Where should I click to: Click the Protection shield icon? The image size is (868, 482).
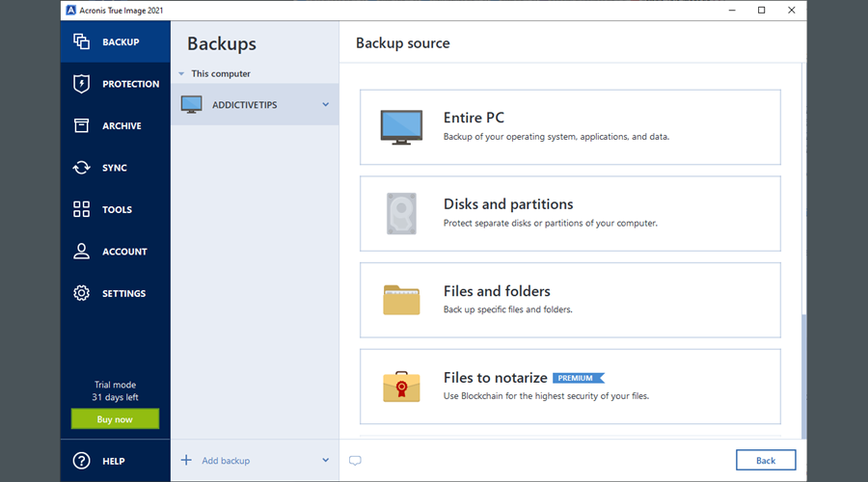tap(82, 84)
